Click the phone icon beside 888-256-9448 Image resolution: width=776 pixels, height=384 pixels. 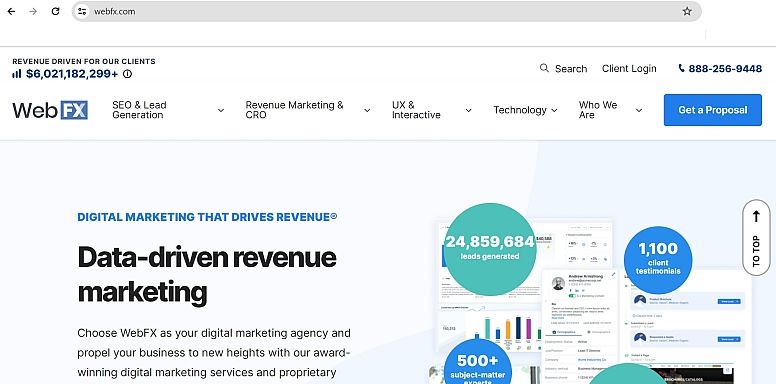tap(681, 68)
